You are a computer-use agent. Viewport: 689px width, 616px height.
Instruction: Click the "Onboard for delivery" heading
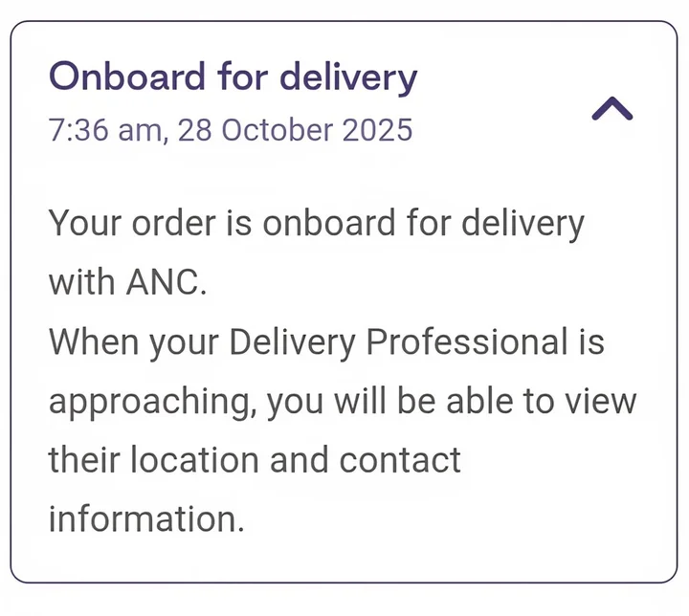233,77
